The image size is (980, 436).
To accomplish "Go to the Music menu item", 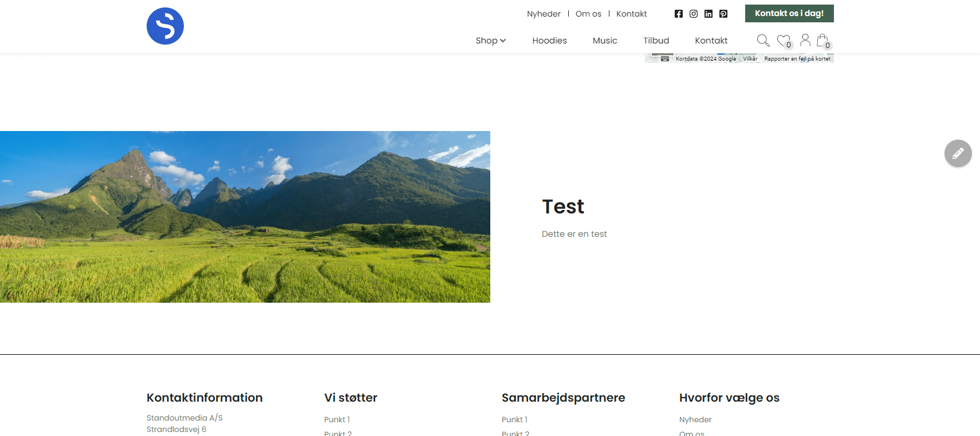I will pos(605,41).
